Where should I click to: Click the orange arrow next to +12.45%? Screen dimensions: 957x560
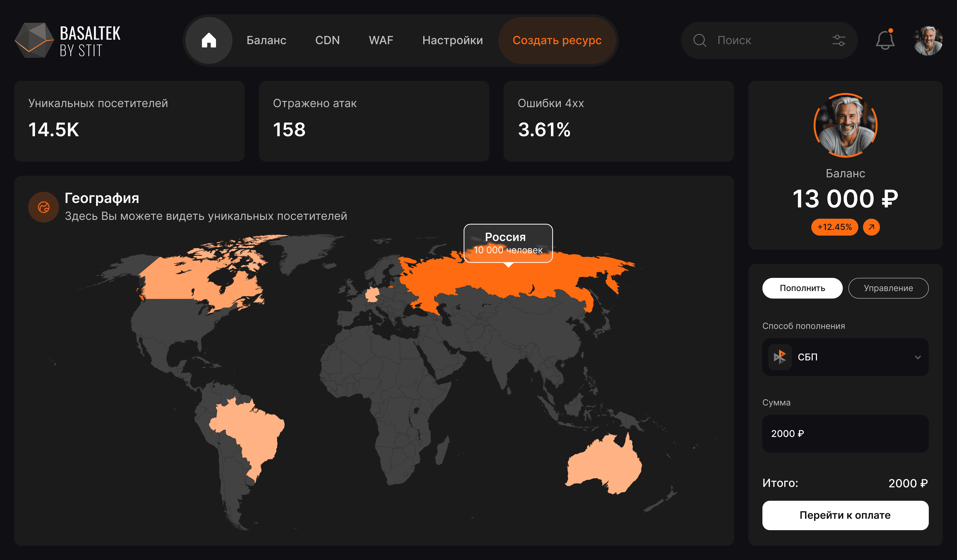(871, 227)
